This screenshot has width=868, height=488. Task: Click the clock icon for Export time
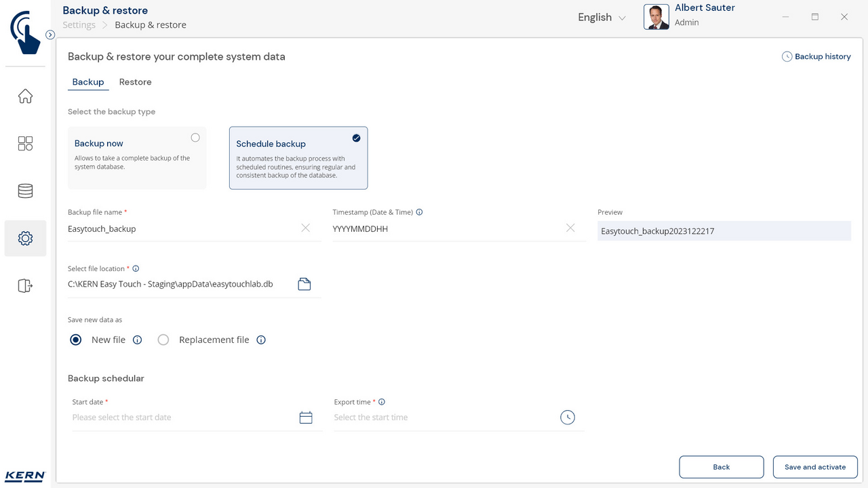[568, 418]
